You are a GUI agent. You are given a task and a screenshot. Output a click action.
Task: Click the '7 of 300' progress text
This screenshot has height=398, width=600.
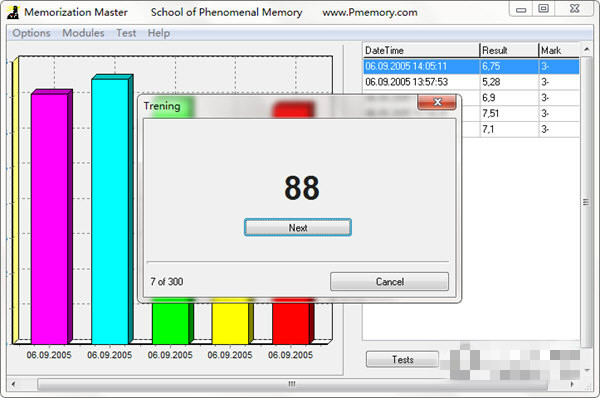click(166, 282)
